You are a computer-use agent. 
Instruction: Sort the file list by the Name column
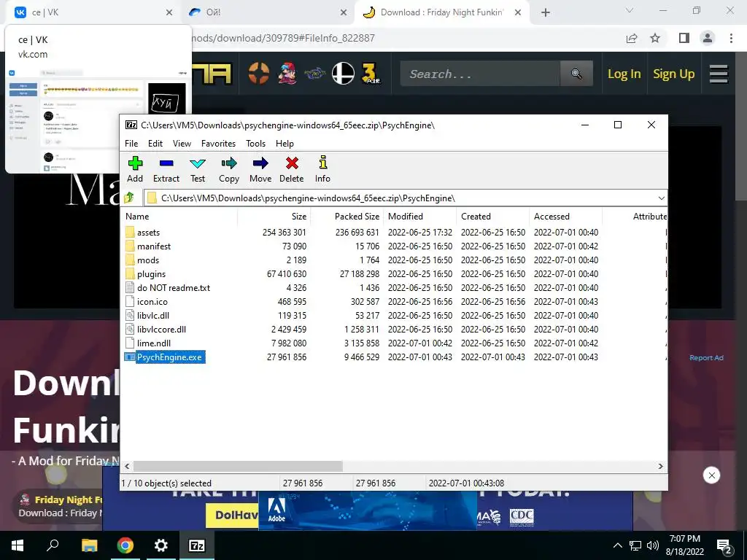(x=179, y=216)
